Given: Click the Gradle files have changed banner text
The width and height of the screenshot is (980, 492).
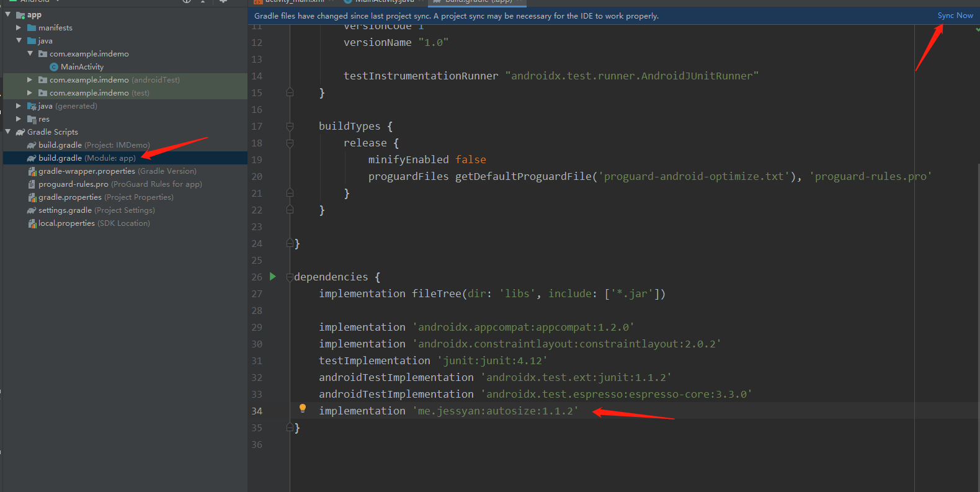Looking at the screenshot, I should tap(457, 16).
